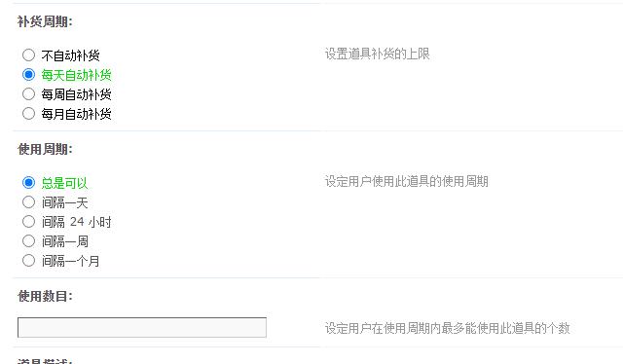623x364 pixels.
Task: Click the 每月自动补货 label text
Action: 76,114
